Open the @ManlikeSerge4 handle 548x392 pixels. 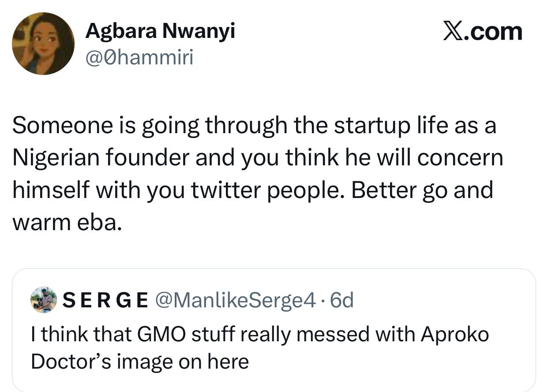[x=235, y=300]
